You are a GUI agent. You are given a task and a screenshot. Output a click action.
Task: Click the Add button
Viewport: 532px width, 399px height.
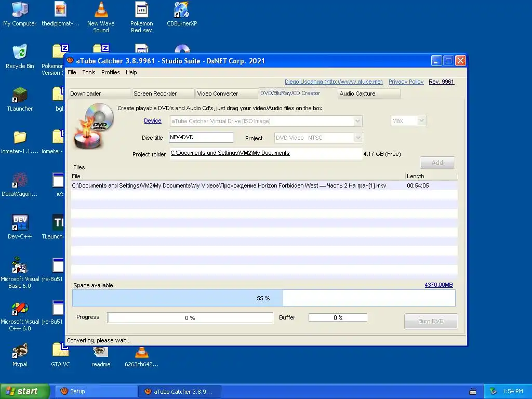[437, 163]
